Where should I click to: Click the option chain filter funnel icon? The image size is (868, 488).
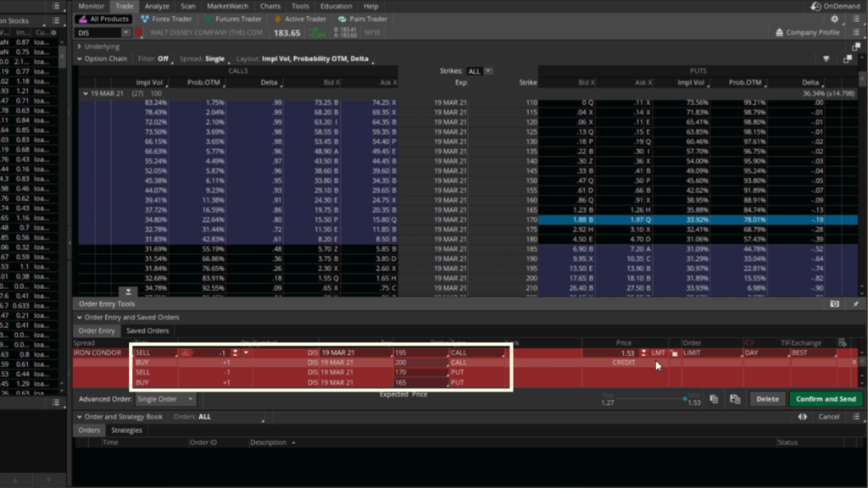(826, 58)
